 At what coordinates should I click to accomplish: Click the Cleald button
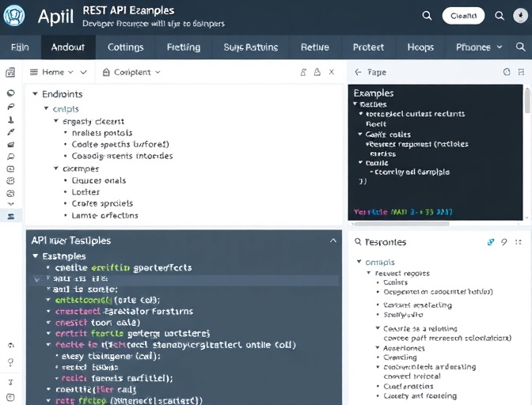pyautogui.click(x=463, y=16)
